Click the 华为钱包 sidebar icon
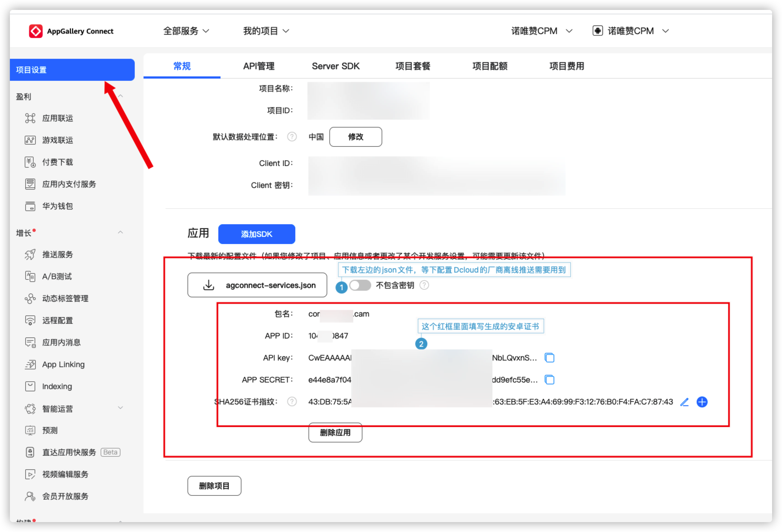782x532 pixels. (30, 206)
